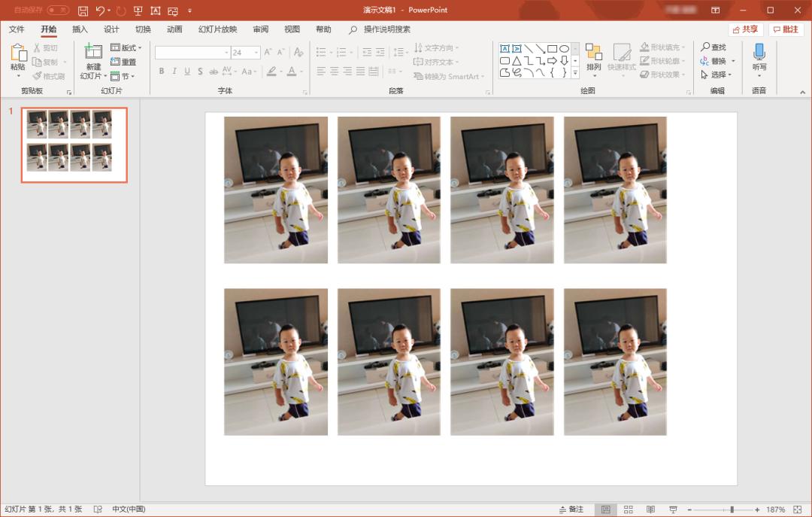Toggle the AutoSave (自动保存) switch
The width and height of the screenshot is (812, 517).
tap(58, 11)
